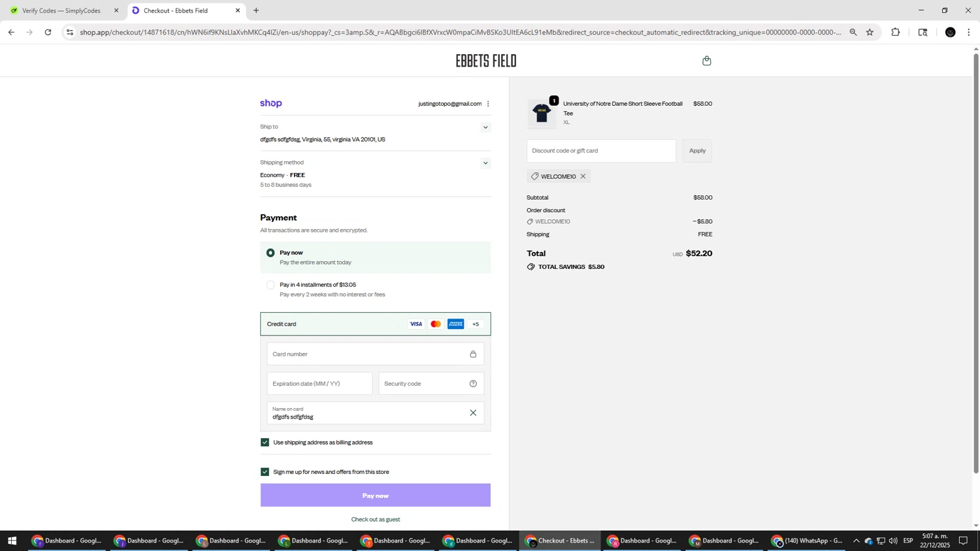980x551 pixels.
Task: Reload the current page
Action: (48, 32)
